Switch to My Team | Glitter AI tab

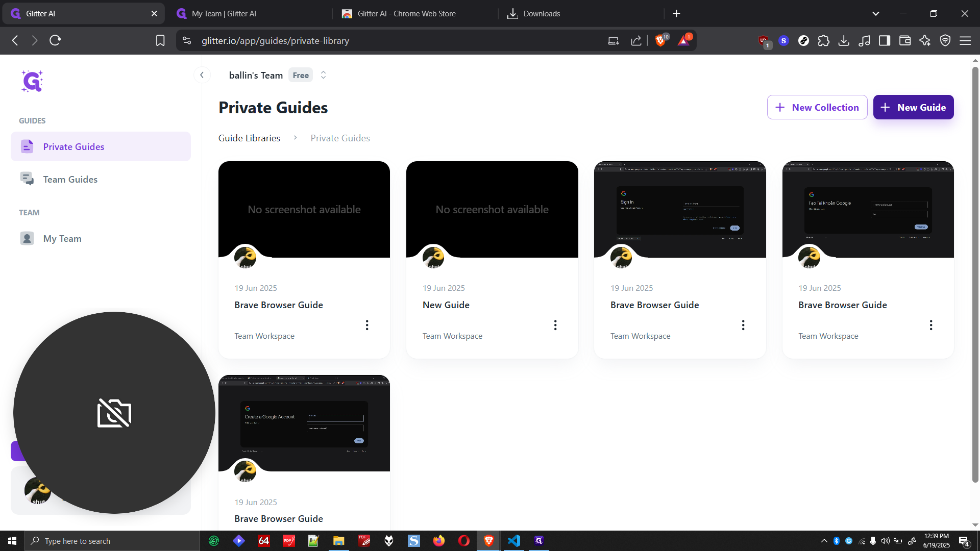pyautogui.click(x=250, y=14)
